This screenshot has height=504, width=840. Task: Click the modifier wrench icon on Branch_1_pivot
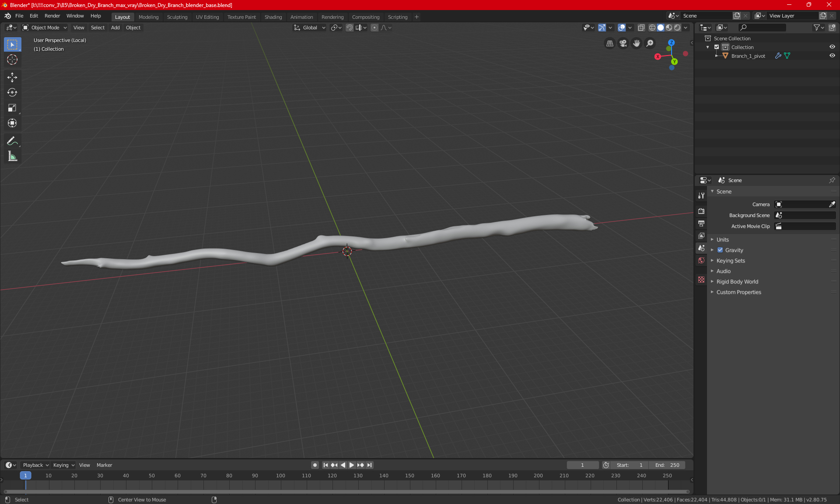(778, 56)
